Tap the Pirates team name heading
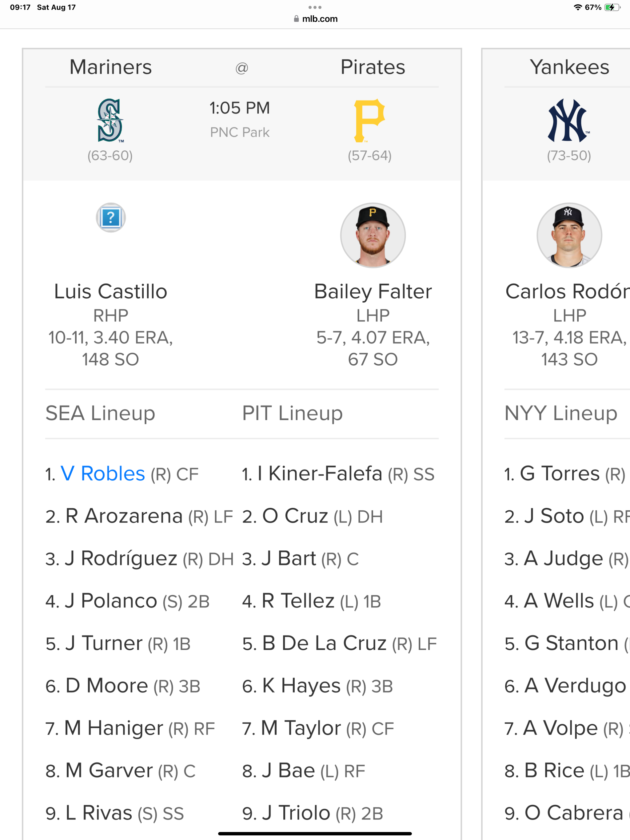Screen dimensions: 630x840 pos(373,67)
